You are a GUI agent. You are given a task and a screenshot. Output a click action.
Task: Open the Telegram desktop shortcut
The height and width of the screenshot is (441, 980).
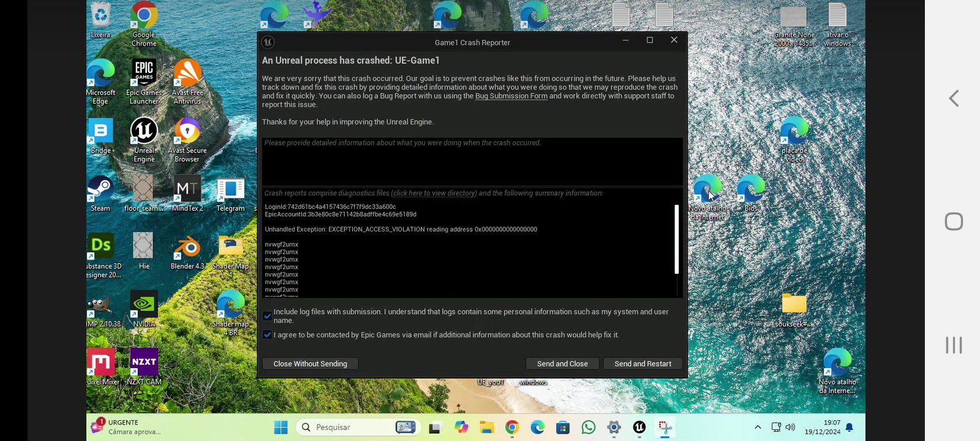coord(230,194)
